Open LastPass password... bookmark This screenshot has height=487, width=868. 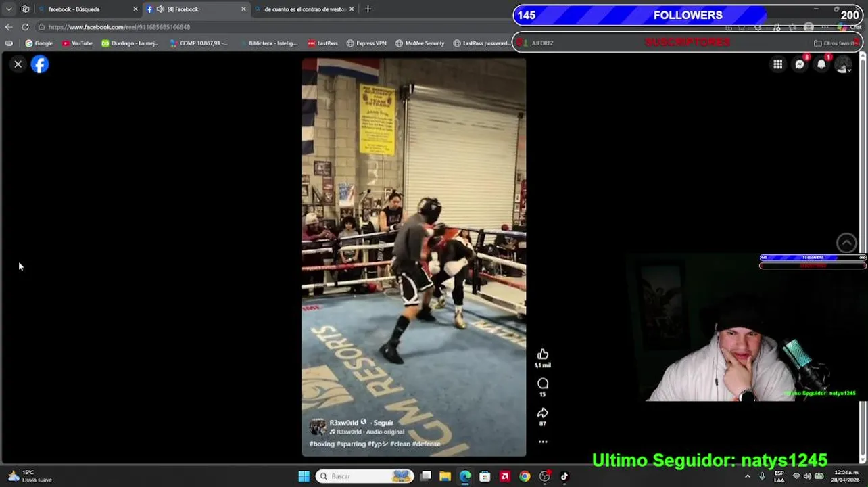(x=481, y=43)
